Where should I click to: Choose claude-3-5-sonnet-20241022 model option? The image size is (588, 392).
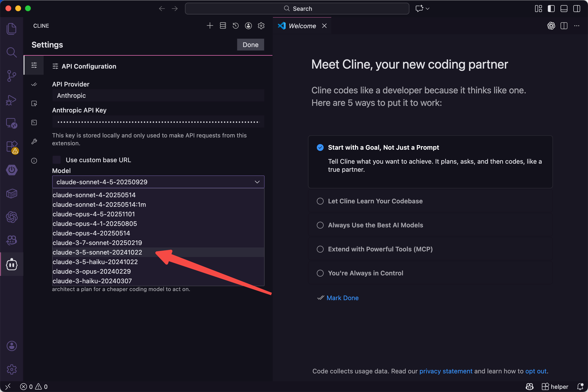click(158, 252)
